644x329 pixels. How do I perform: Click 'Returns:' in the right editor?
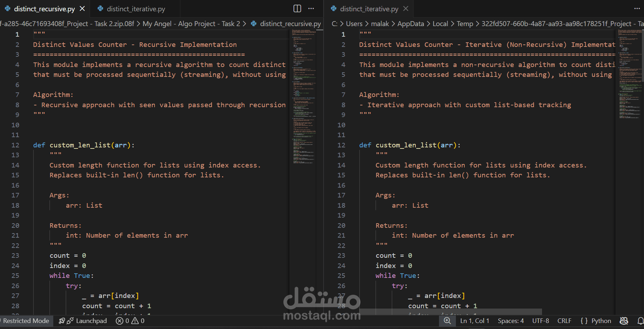391,225
